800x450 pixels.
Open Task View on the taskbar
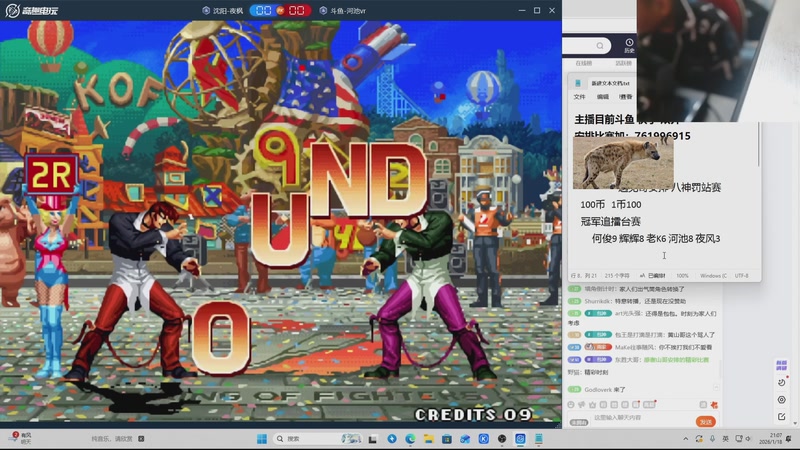click(x=372, y=439)
